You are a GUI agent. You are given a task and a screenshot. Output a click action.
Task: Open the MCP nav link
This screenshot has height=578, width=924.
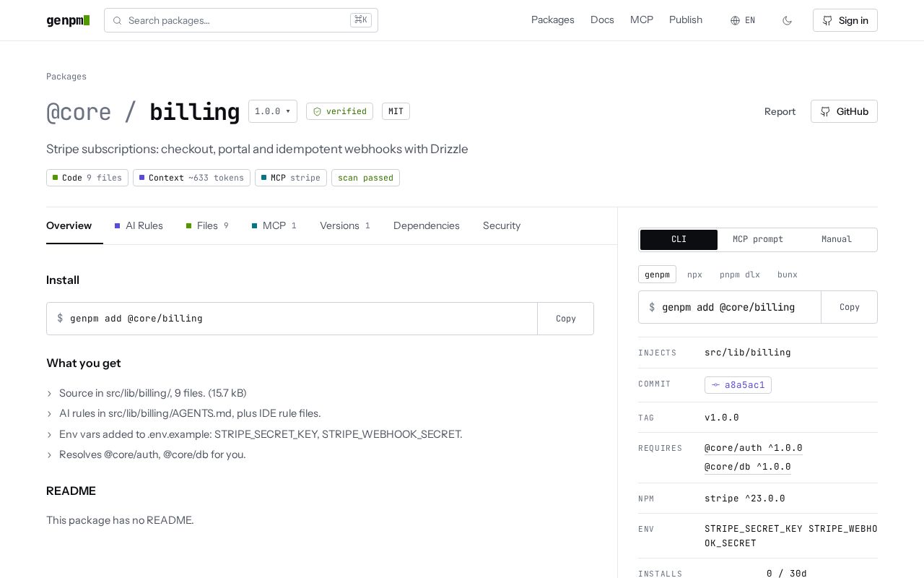point(642,20)
